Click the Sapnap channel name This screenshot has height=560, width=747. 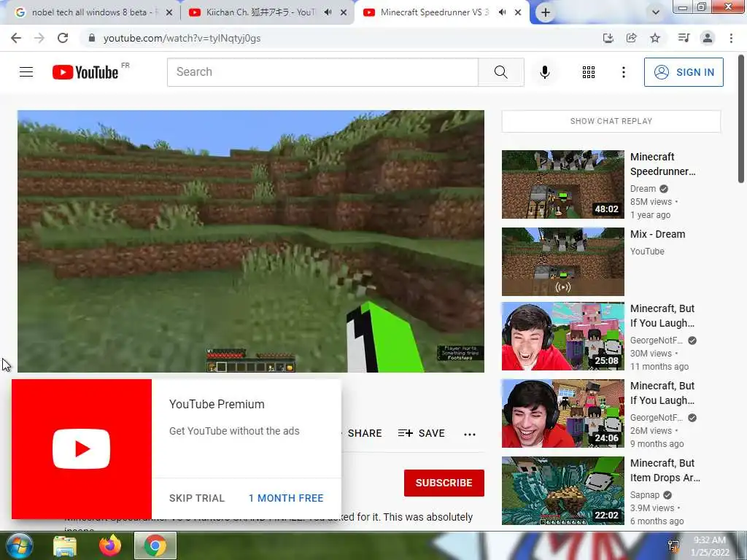[645, 495]
